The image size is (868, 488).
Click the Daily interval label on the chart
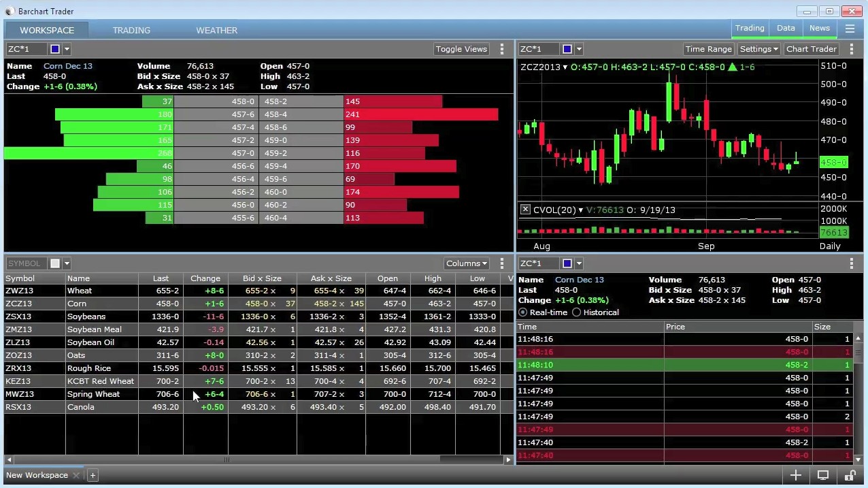[x=830, y=246]
